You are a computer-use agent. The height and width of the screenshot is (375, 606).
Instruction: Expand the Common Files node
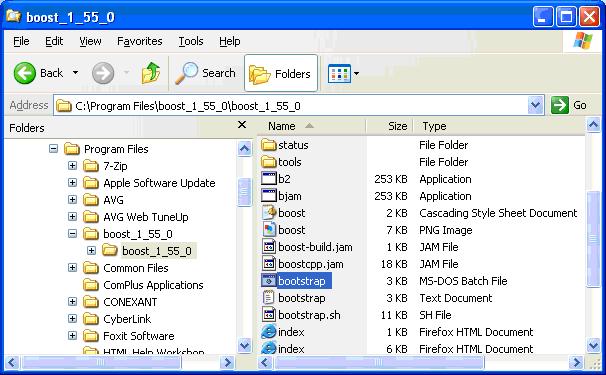[72, 268]
